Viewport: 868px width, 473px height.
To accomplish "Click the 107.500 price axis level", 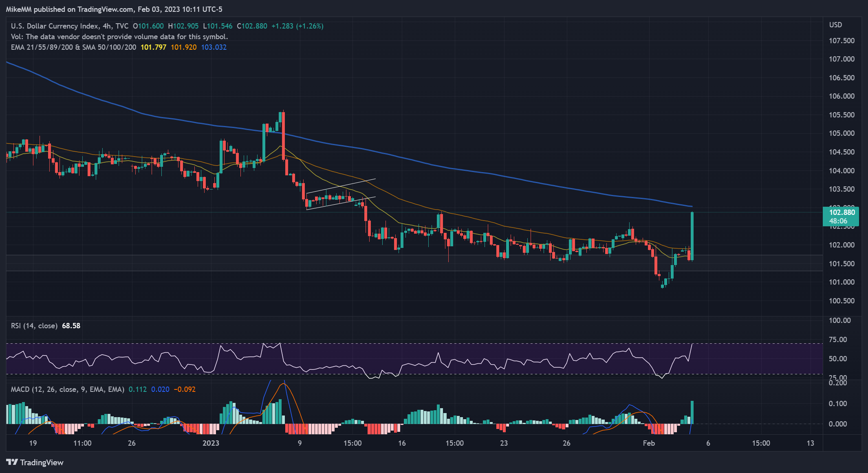I will (842, 41).
